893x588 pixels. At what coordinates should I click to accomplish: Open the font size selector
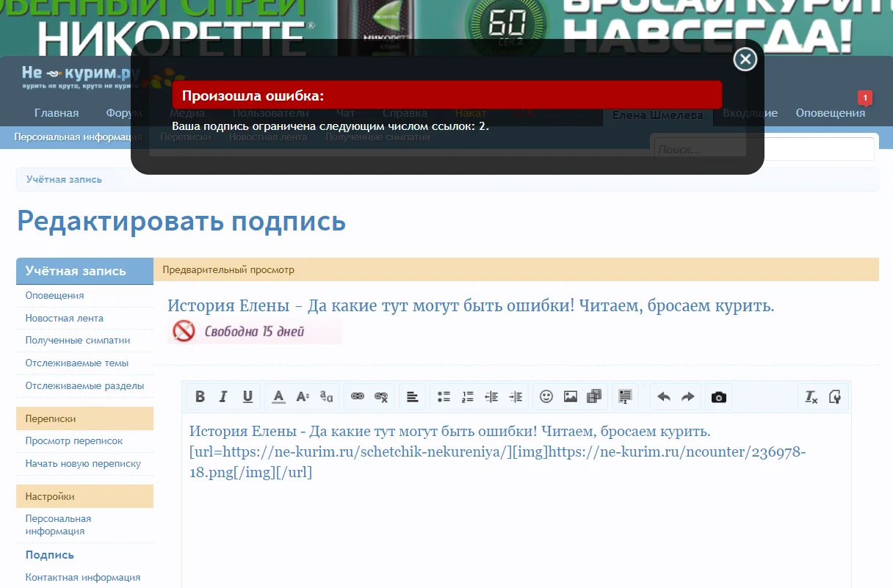tap(302, 396)
